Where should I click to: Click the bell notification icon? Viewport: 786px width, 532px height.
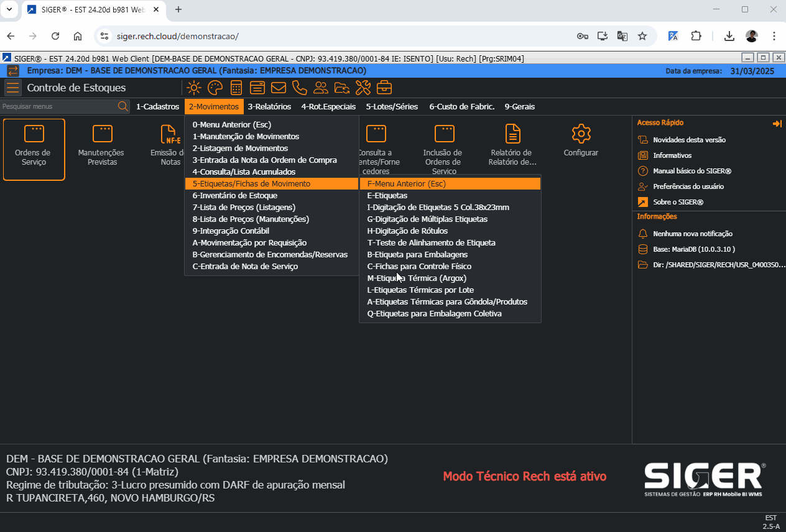tap(643, 234)
